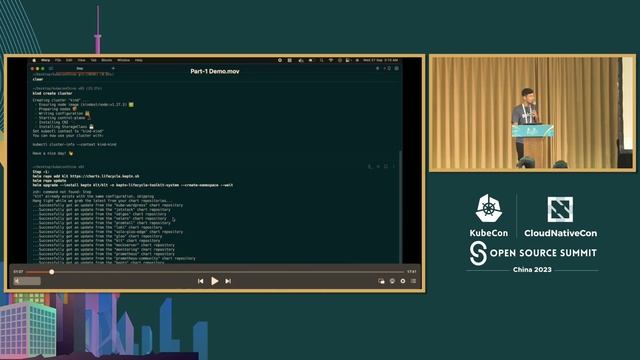Image resolution: width=640 pixels, height=360 pixels.
Task: Mute the player's speaker icon
Action: [x=17, y=281]
